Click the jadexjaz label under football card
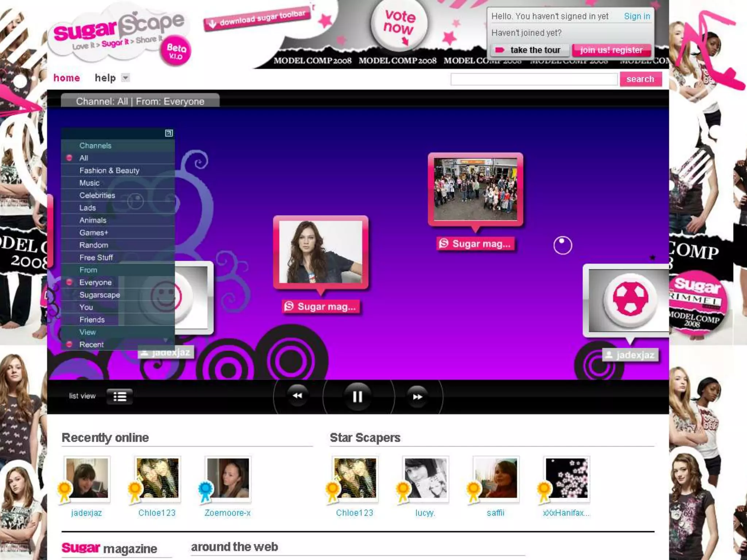The image size is (747, 560). (630, 355)
